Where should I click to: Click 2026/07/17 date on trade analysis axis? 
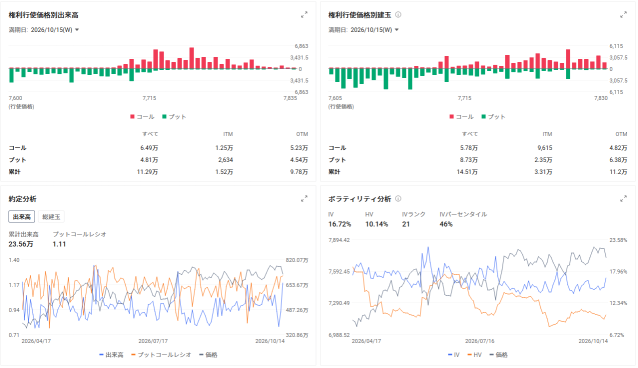(153, 341)
